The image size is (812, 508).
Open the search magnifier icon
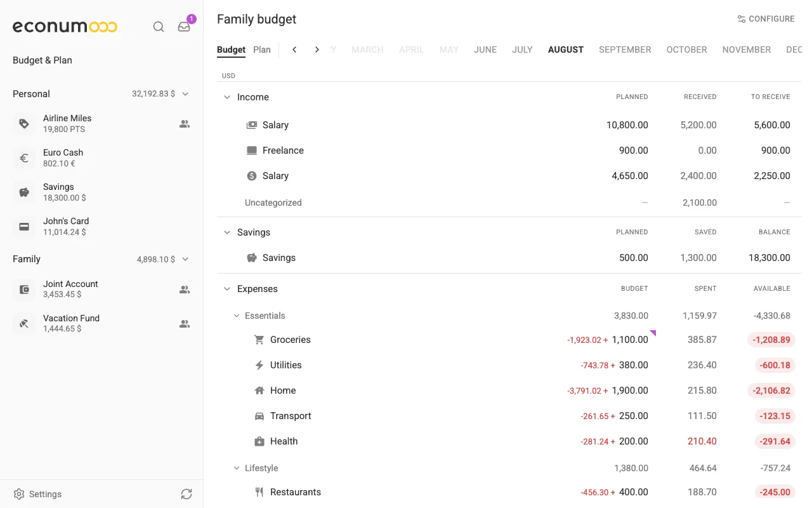tap(159, 27)
